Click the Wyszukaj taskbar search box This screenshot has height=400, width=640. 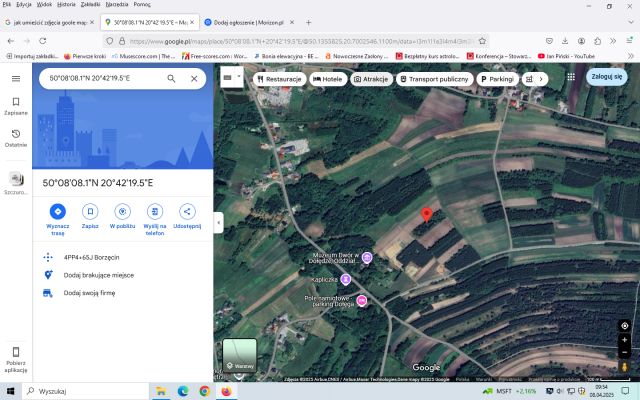pos(85,391)
